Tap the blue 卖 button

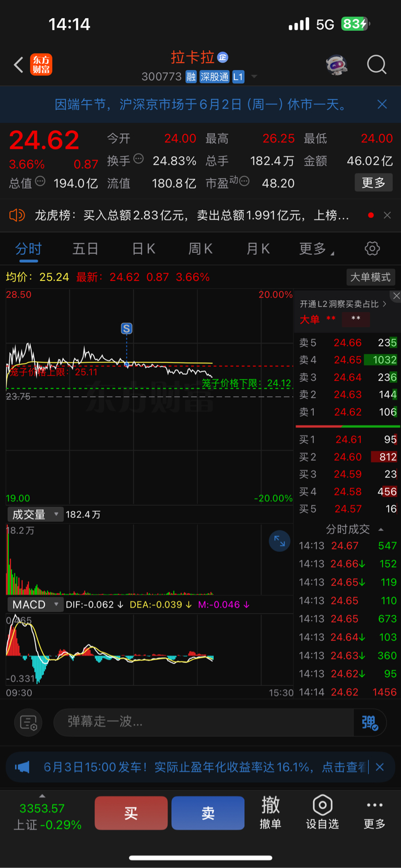click(208, 813)
